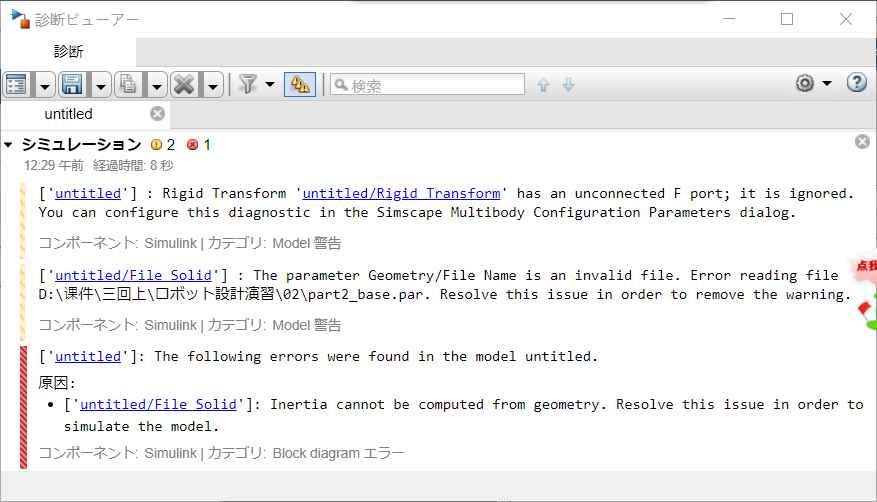
Task: Dismiss the simulation section with its X
Action: coord(862,141)
